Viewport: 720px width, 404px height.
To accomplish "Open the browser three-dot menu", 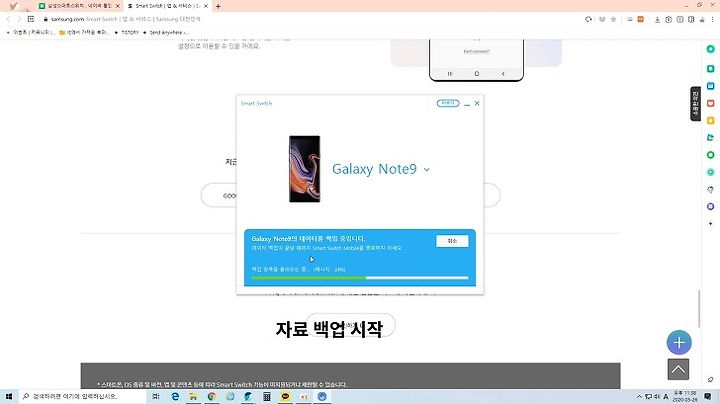I will 713,19.
